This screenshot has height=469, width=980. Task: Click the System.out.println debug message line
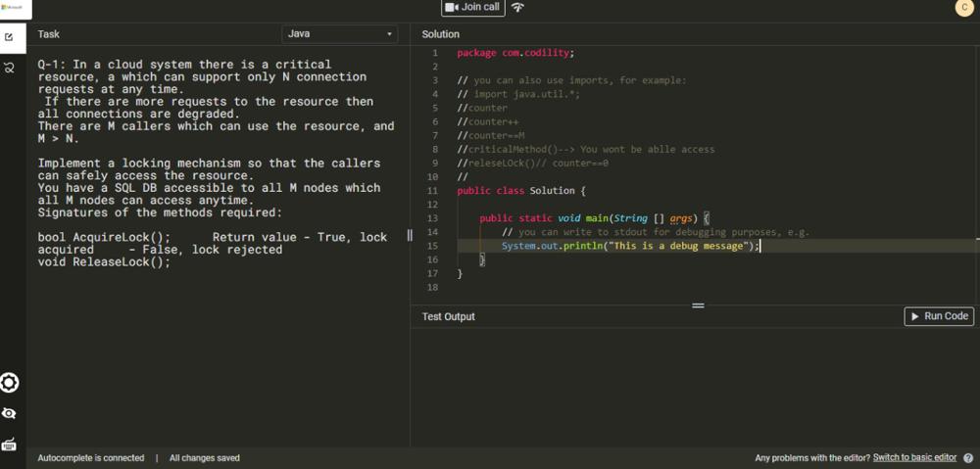click(x=631, y=246)
